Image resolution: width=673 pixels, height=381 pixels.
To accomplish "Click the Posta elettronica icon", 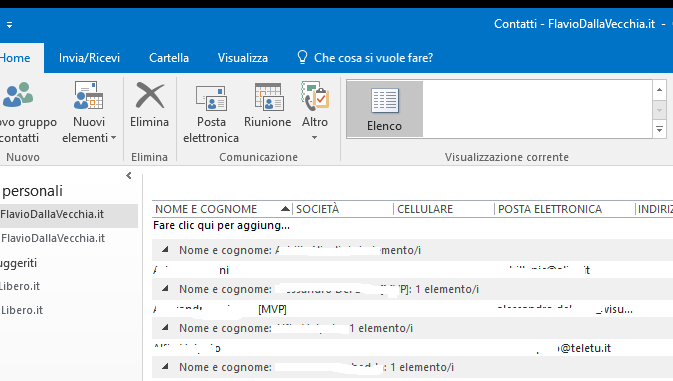I will (x=211, y=98).
